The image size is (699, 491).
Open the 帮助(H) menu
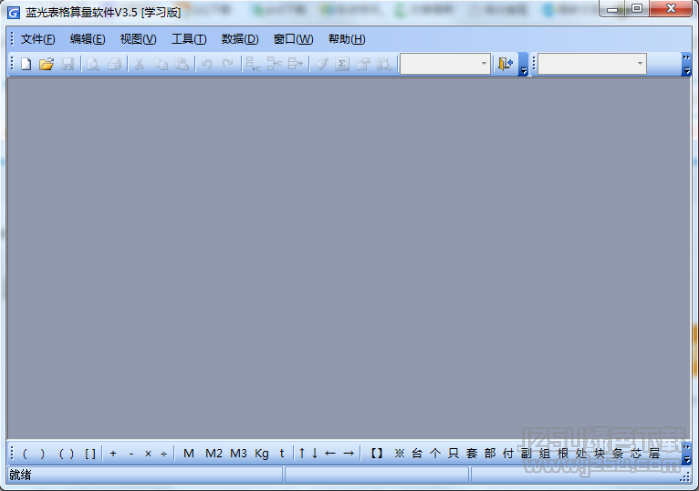[347, 39]
